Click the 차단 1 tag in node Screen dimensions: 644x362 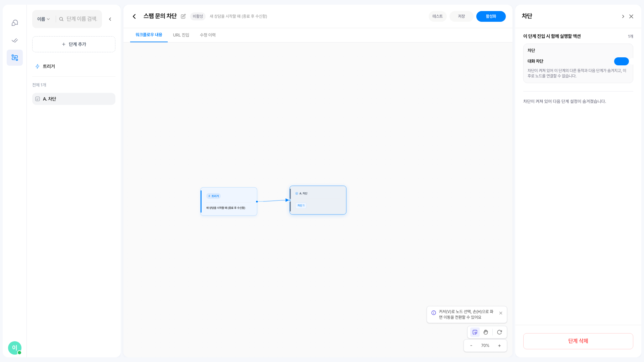coord(301,205)
